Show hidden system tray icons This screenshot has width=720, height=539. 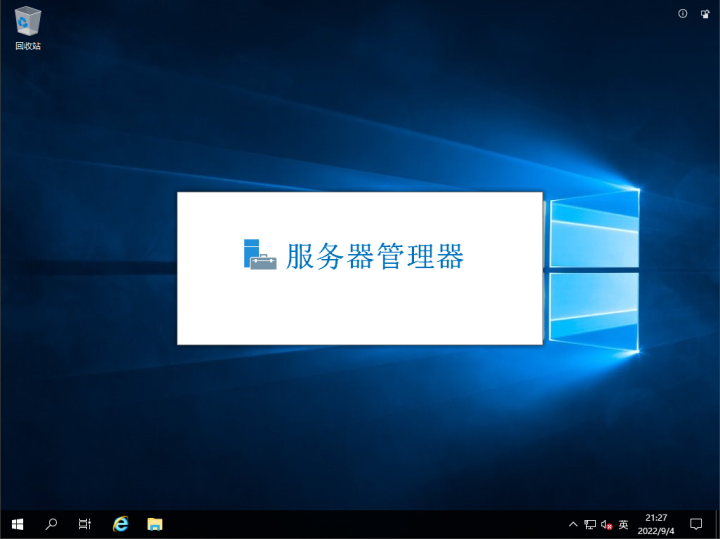pos(573,524)
